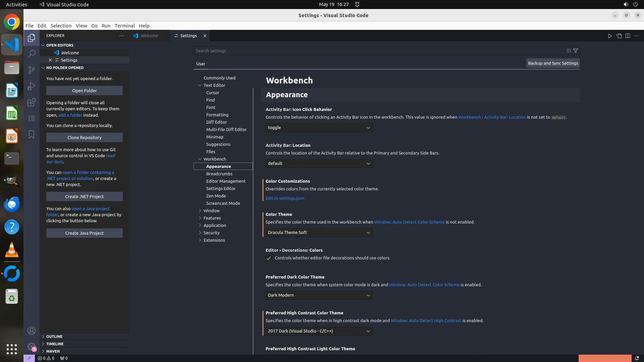Open Activity Bar Location dropdown
This screenshot has height=362, width=644.
click(x=319, y=164)
